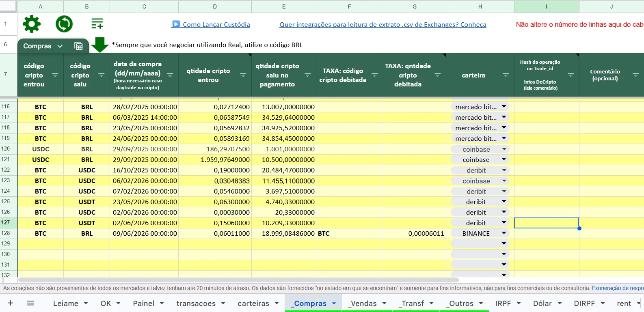Switch to the Painel sheet tab

[x=144, y=303]
